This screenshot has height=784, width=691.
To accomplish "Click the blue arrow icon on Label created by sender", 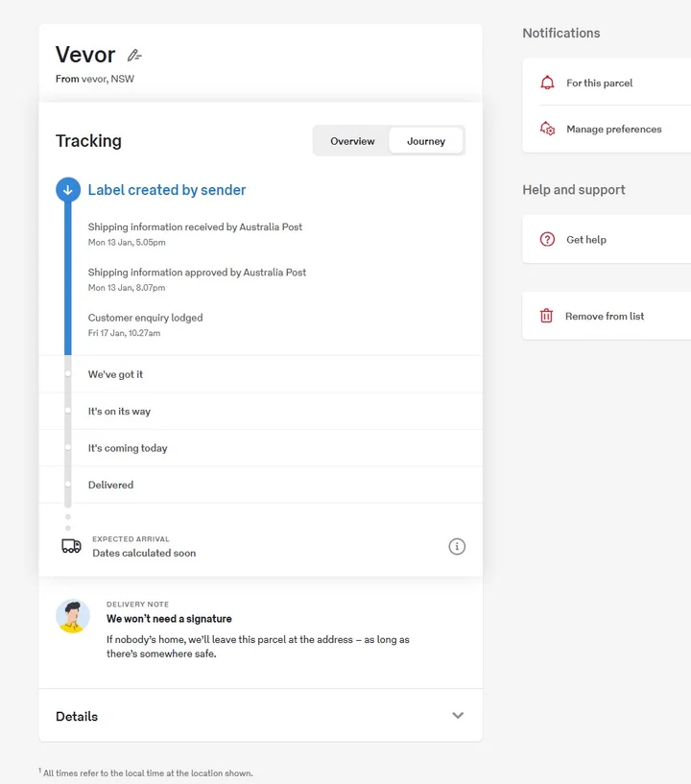I will [67, 190].
